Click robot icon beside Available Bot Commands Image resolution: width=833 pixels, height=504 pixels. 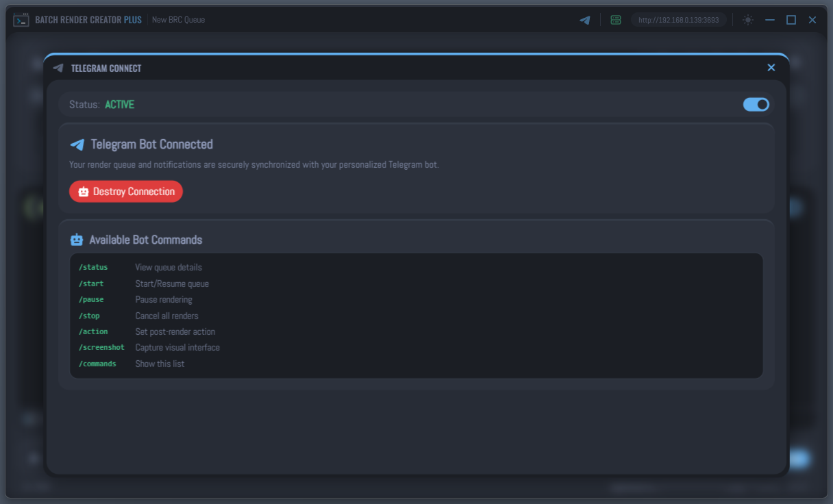pyautogui.click(x=77, y=240)
